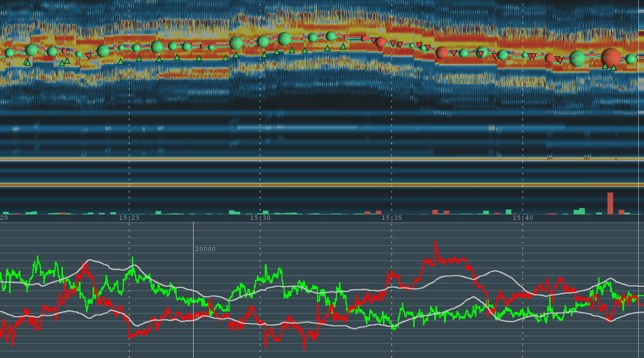This screenshot has height=358, width=644.
Task: Click the large green trade bubble just before 15:30
Action: (236, 43)
